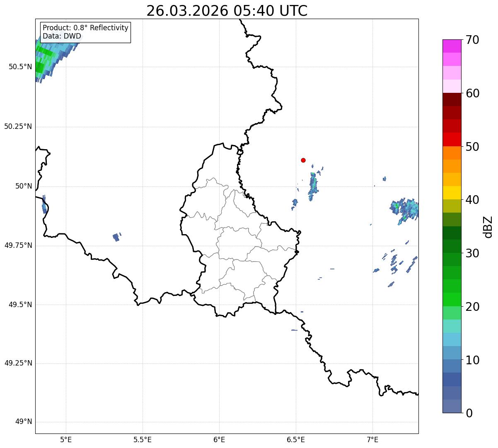Click the "50.25°N" latitude label
498x448 pixels.
click(x=18, y=126)
